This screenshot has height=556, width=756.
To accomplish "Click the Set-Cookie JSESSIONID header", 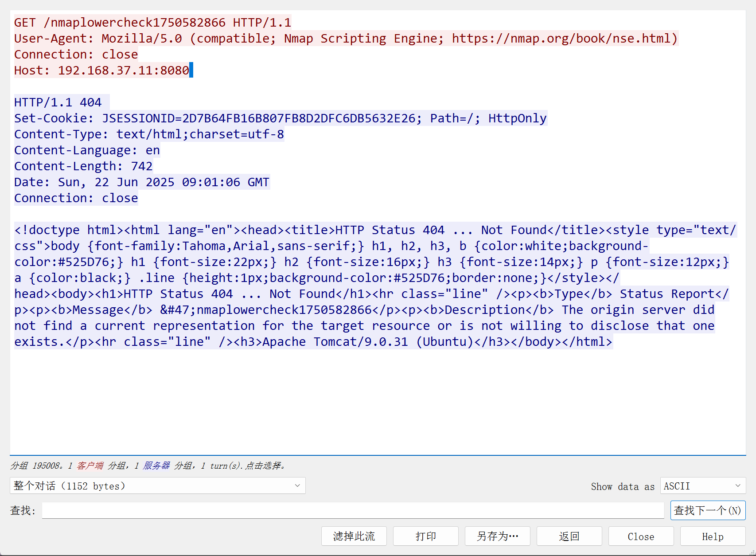I will (280, 118).
